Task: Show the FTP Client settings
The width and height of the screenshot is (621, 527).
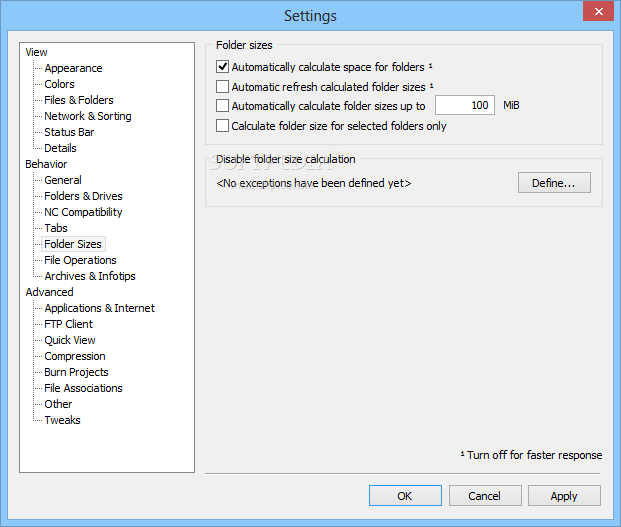Action: pos(68,324)
